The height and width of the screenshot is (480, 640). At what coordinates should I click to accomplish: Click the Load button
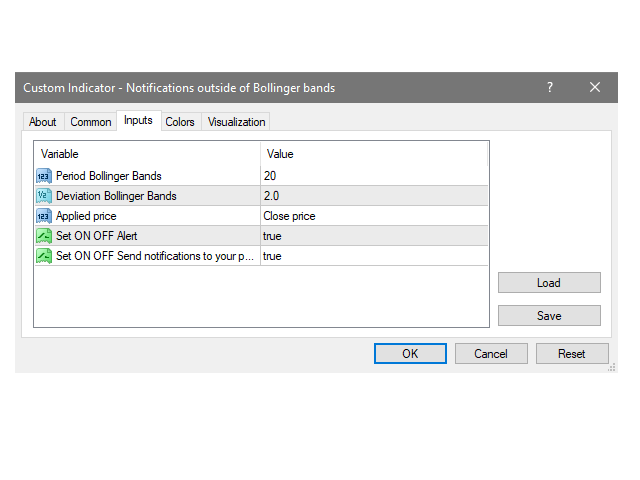pos(549,283)
